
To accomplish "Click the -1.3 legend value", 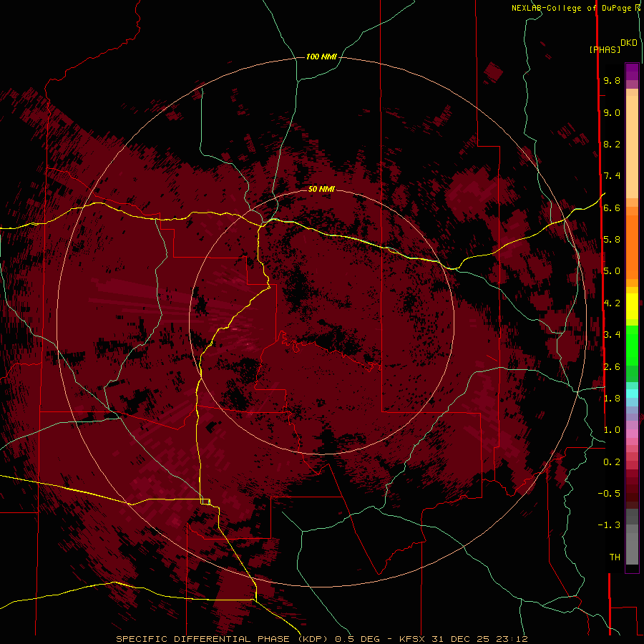I will coord(609,525).
